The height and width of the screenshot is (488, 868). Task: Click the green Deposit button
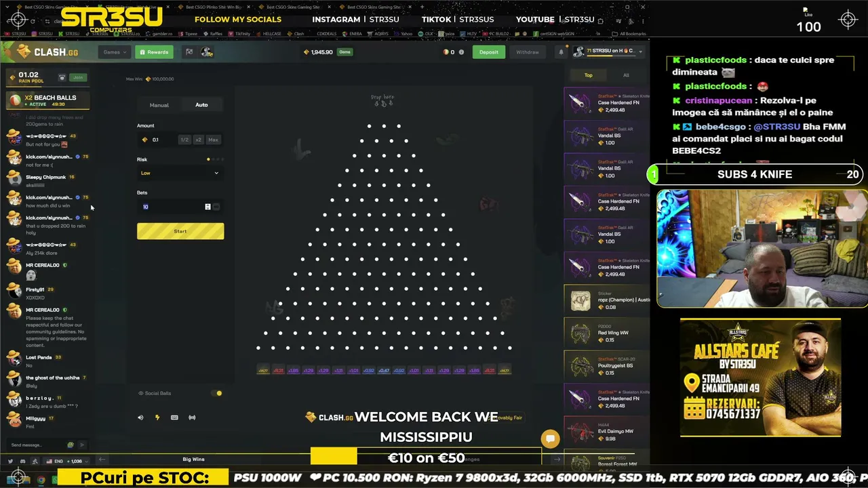pyautogui.click(x=488, y=52)
